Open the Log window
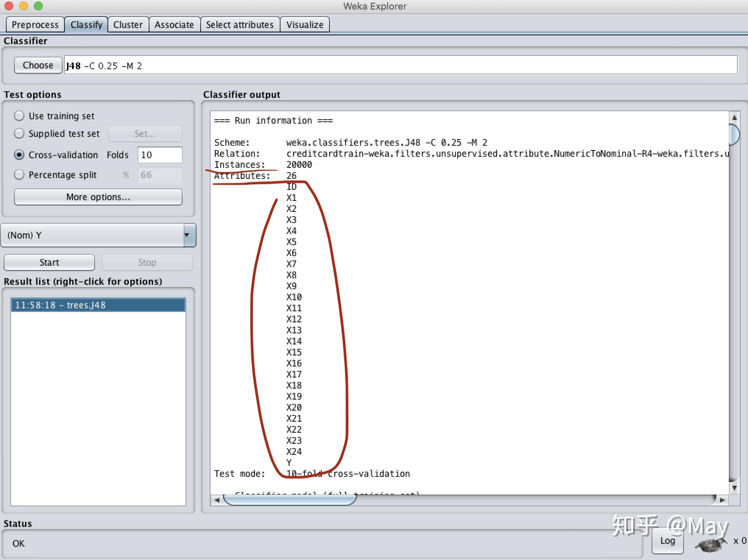 point(667,541)
